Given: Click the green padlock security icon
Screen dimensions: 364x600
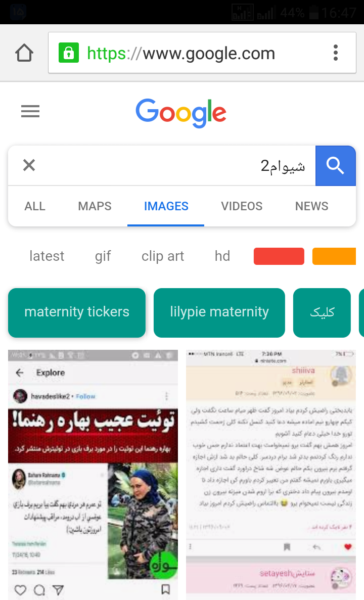Looking at the screenshot, I should pyautogui.click(x=69, y=53).
